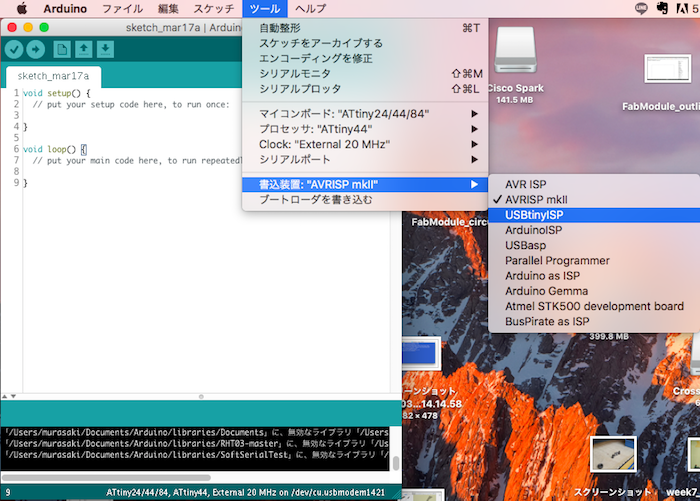Choose 自動整形 from the tools menu
This screenshot has height=501, width=700.
point(365,28)
